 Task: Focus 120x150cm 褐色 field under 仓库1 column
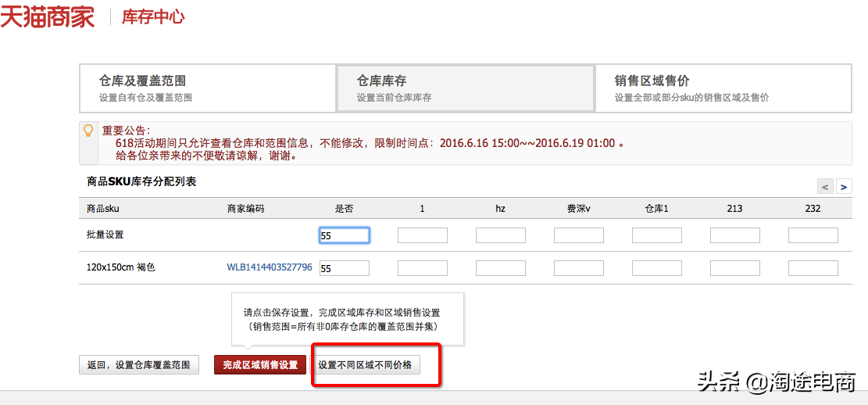(656, 268)
